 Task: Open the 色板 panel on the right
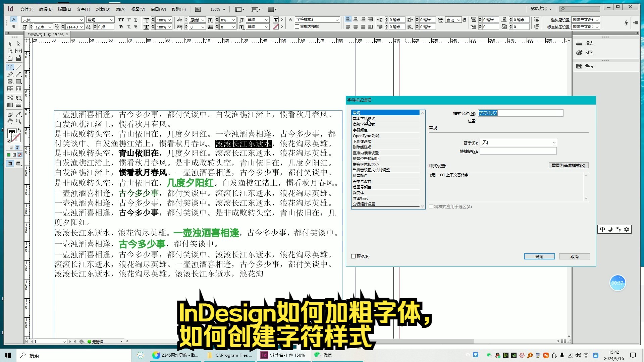(589, 66)
